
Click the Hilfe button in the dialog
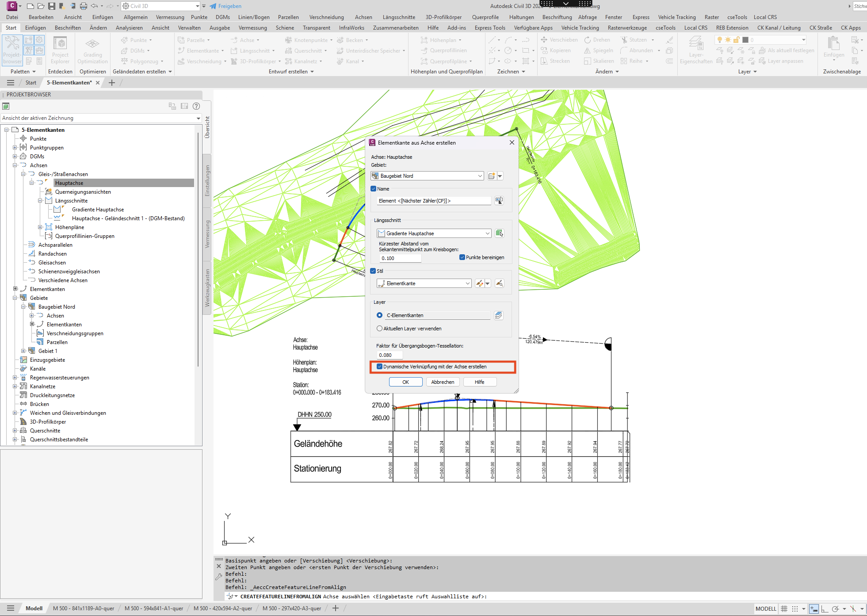pos(480,382)
